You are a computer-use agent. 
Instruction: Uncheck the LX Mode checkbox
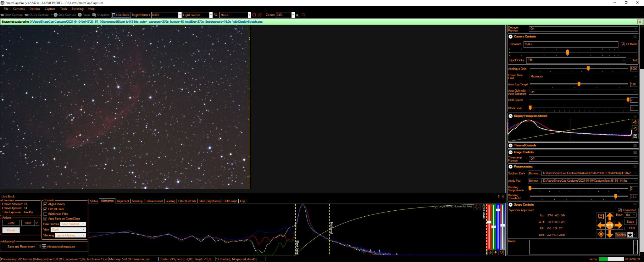pos(623,44)
